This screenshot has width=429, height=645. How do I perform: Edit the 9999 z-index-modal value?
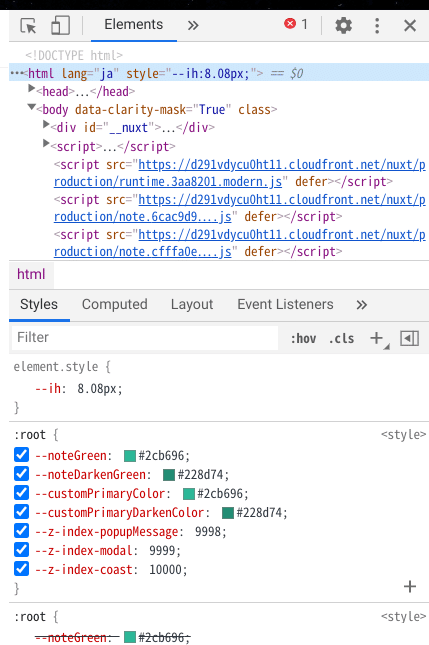pos(163,550)
